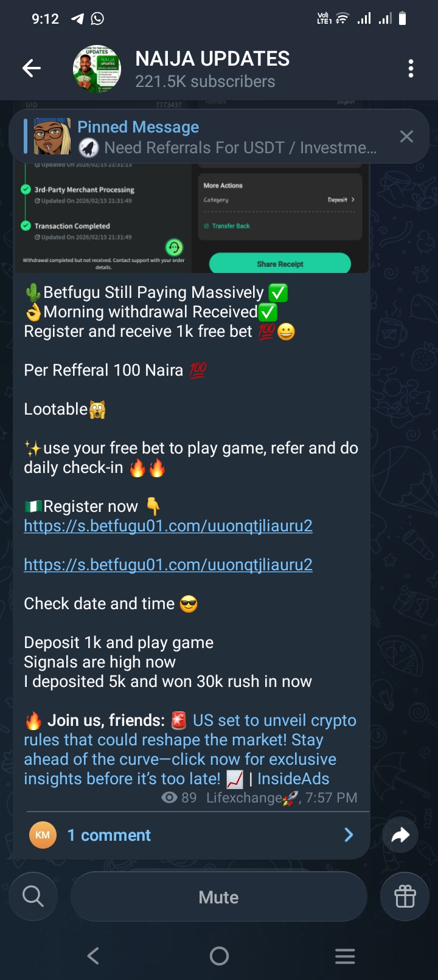Dismiss the pinned message with X
438x980 pixels.
(x=406, y=137)
